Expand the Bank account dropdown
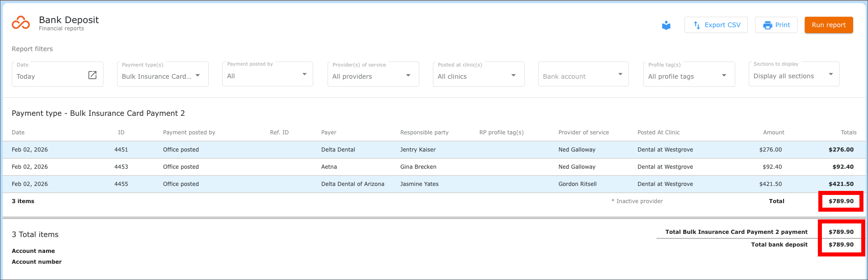The height and width of the screenshot is (280, 868). [583, 74]
